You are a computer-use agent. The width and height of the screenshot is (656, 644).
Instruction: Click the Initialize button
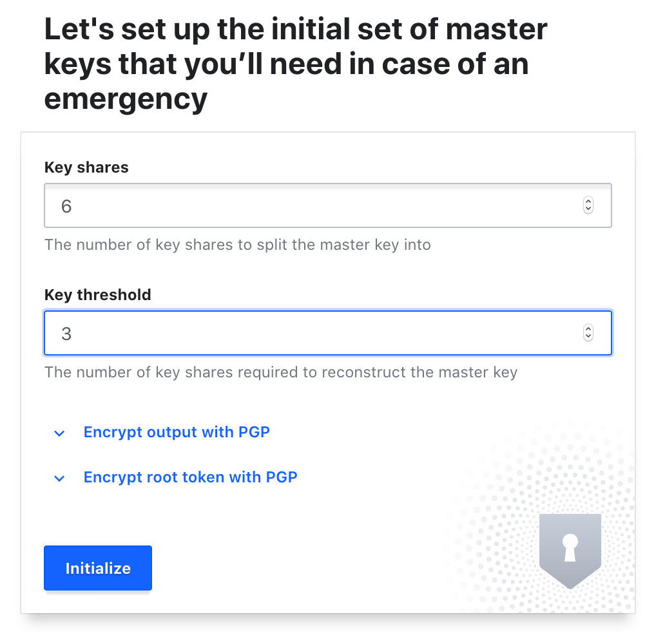tap(98, 568)
